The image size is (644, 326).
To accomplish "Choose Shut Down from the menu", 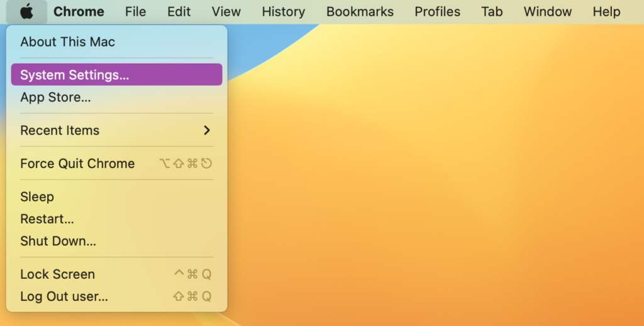I will point(58,241).
